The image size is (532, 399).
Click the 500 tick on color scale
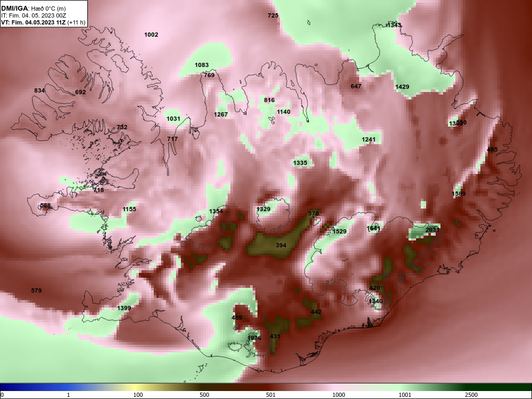click(204, 395)
